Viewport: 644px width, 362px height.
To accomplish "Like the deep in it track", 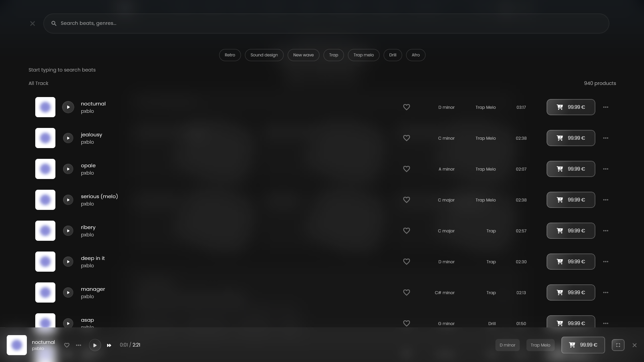I will tap(407, 262).
